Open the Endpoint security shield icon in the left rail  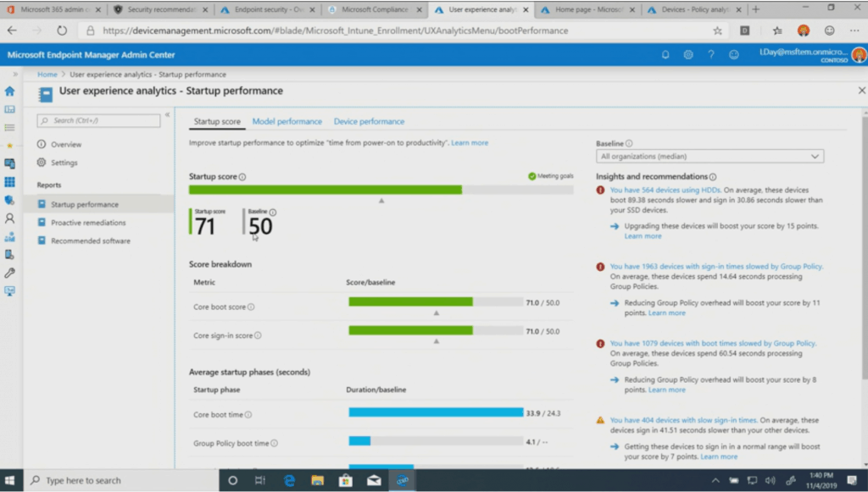(x=9, y=200)
